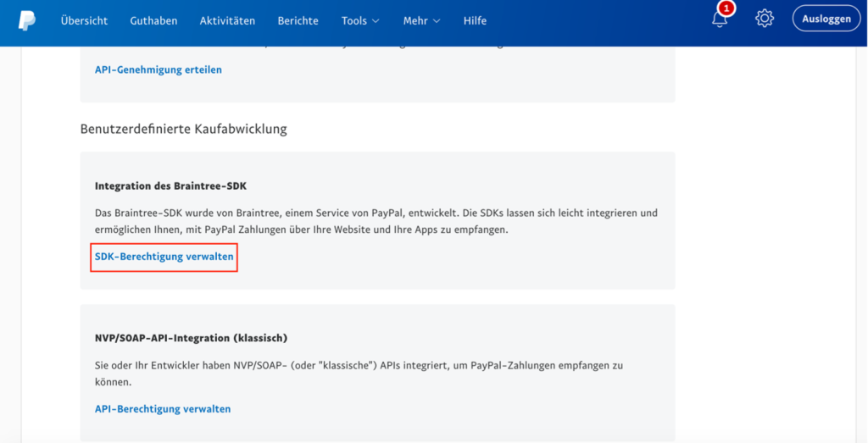
Task: Open the Berichte menu item
Action: coord(298,21)
